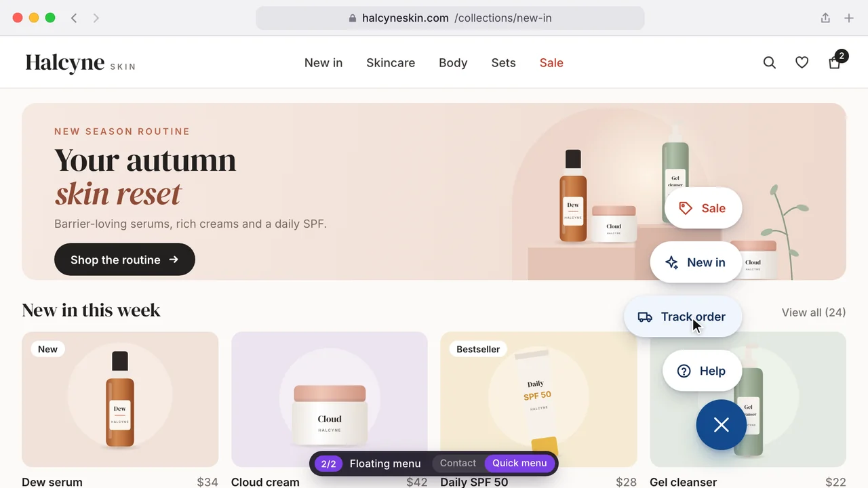Click the $22 price of Gel cleanser
The height and width of the screenshot is (488, 868).
pyautogui.click(x=835, y=482)
